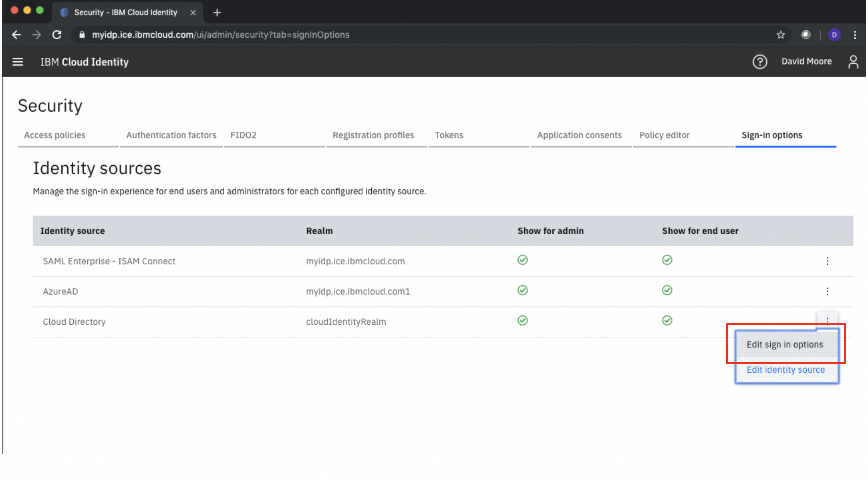
Task: Click the Identity sources heading
Action: pyautogui.click(x=97, y=168)
